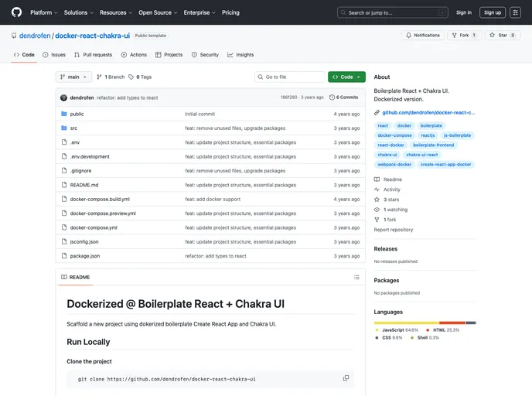Click the JavaScript language bar segment
Screen dimensions: 532x396
[x=406, y=323]
